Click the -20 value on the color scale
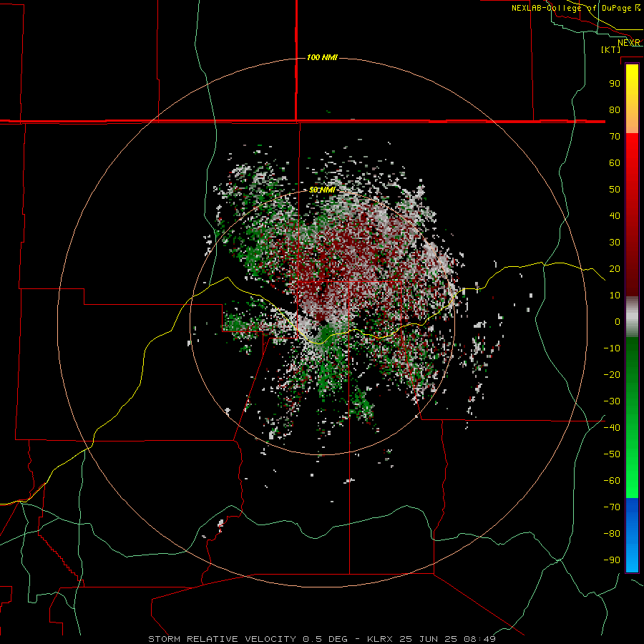The image size is (644, 644). [612, 374]
